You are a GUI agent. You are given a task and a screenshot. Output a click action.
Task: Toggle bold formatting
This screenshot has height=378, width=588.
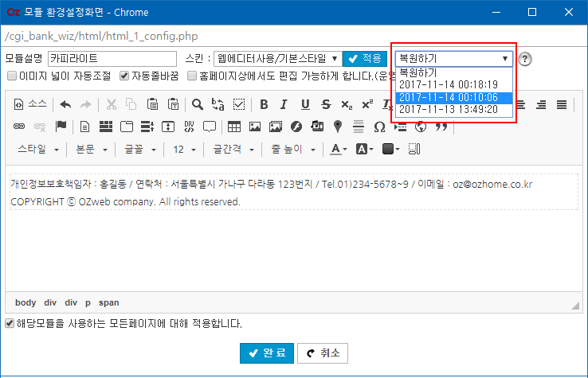tap(264, 104)
